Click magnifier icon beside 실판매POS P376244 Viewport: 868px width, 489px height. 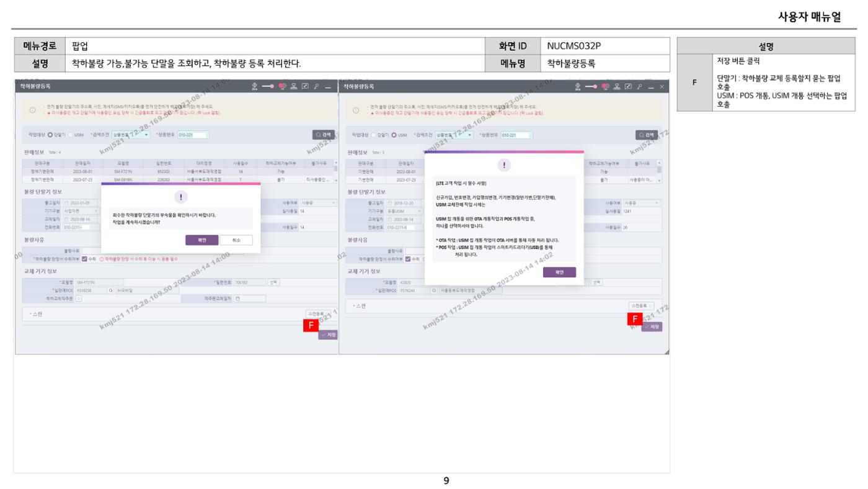click(x=434, y=290)
